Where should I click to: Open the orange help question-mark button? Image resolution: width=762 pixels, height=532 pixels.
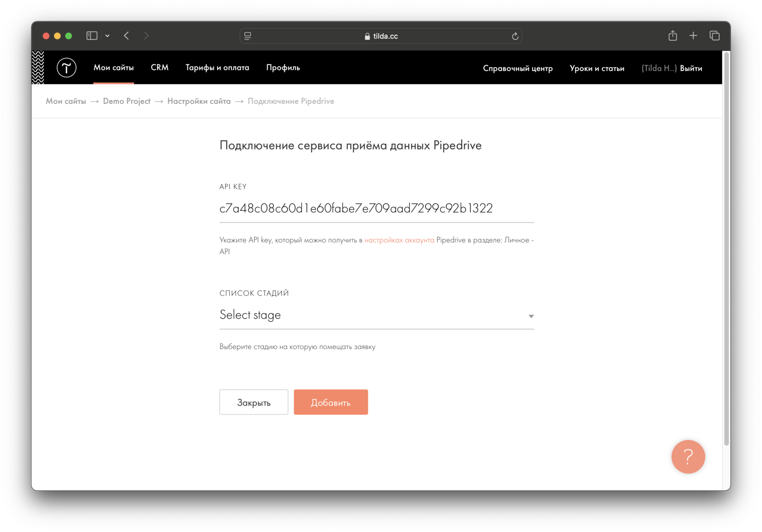[688, 457]
